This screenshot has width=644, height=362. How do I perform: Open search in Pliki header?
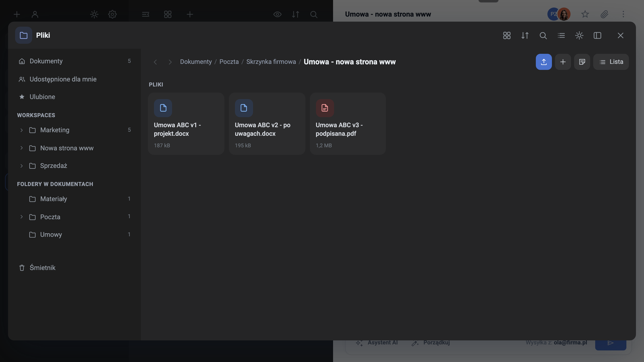(543, 35)
